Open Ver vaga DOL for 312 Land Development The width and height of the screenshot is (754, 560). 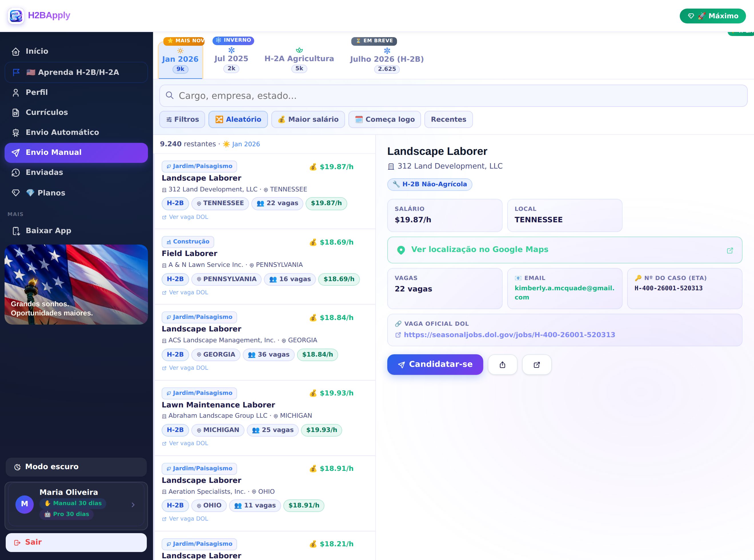[185, 217]
